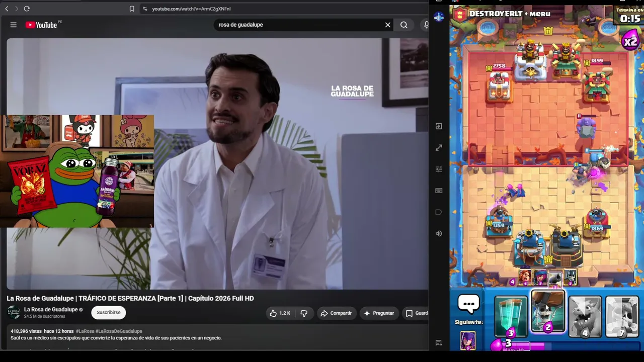This screenshot has height=362, width=644.
Task: Open the #LaRosaDeGuadalupe hashtag link
Action: pos(119,331)
